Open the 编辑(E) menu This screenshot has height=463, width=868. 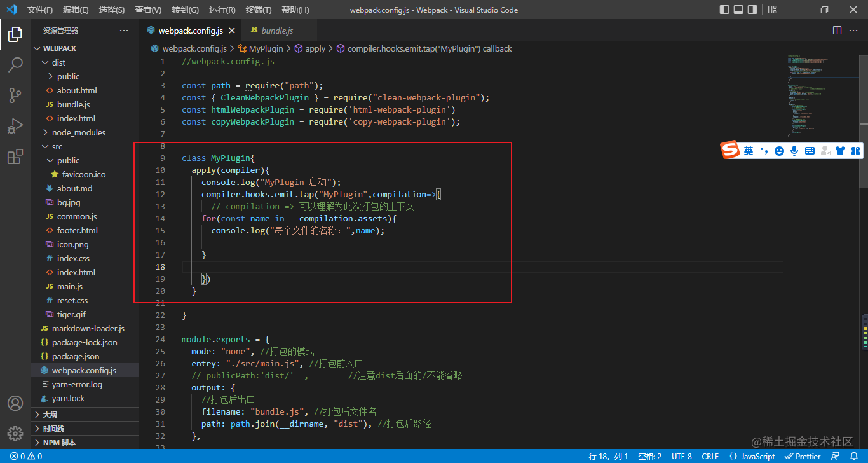pos(76,10)
